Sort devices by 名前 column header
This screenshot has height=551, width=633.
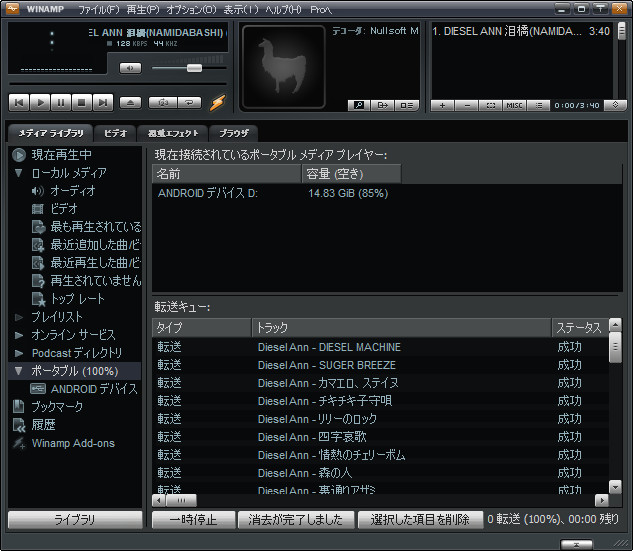[227, 174]
